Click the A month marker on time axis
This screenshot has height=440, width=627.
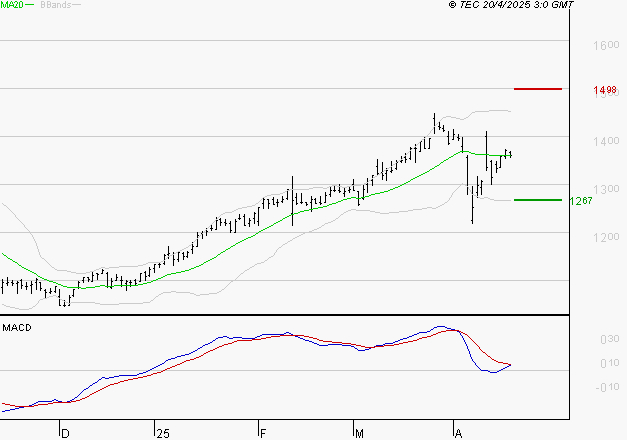458,434
